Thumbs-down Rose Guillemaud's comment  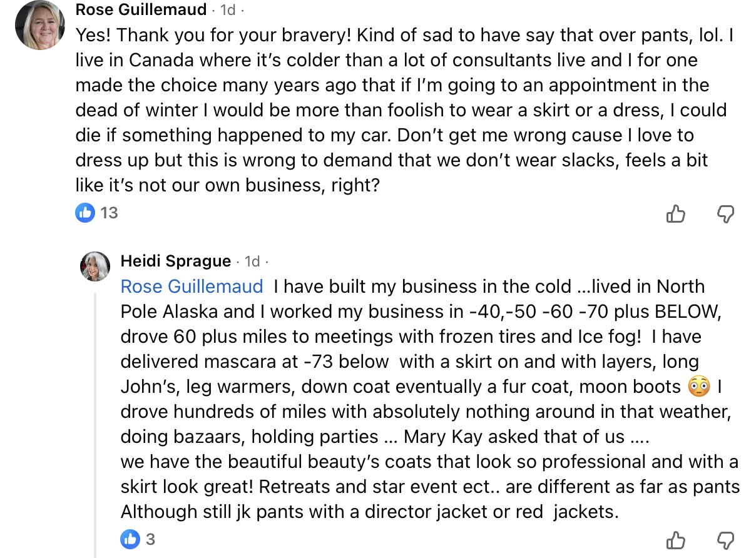pos(725,215)
